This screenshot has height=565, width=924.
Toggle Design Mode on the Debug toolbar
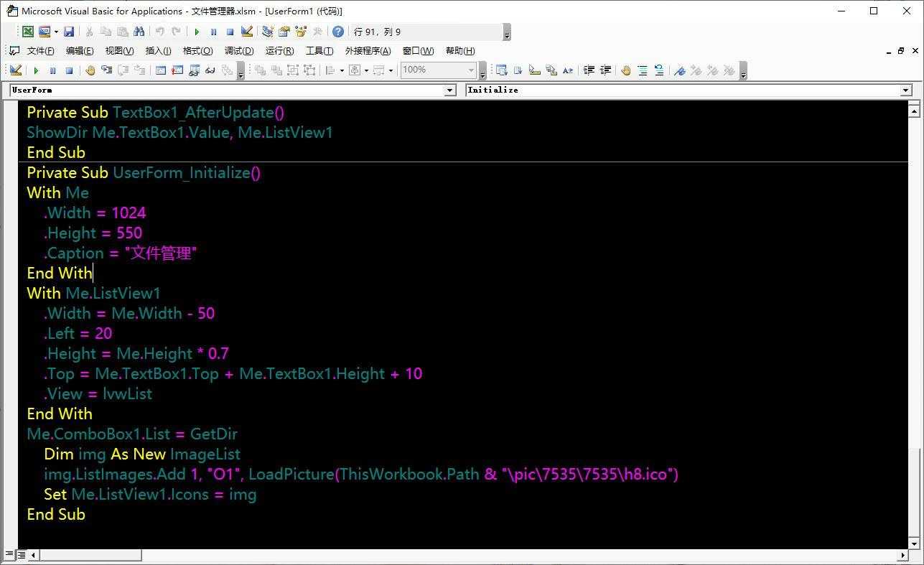tap(16, 70)
